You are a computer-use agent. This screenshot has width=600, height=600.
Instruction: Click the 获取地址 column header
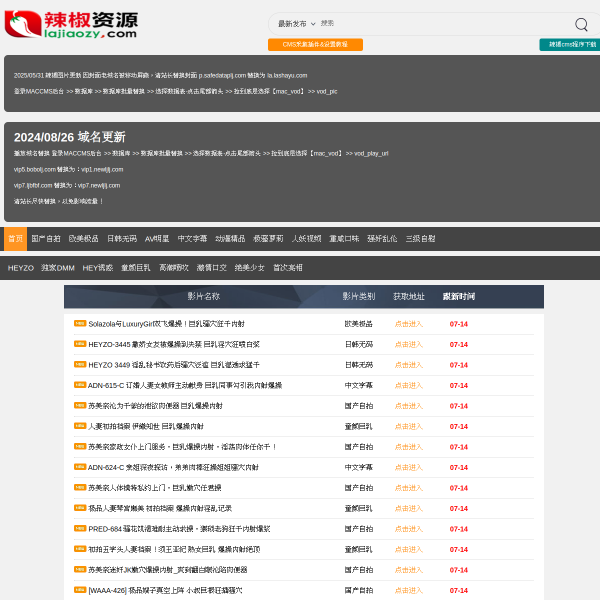tap(409, 296)
